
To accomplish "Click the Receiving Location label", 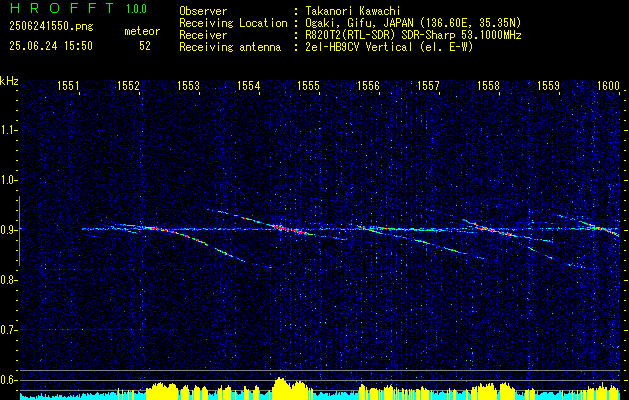I will [x=233, y=23].
